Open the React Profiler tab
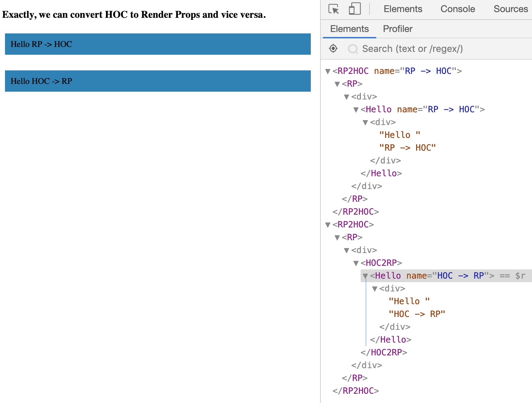The image size is (532, 403). [397, 29]
